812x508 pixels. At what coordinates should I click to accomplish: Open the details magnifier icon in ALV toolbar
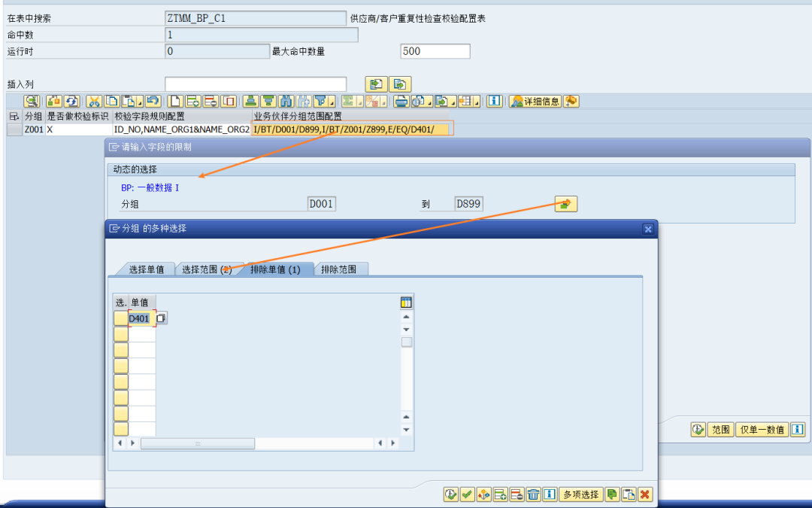click(32, 101)
